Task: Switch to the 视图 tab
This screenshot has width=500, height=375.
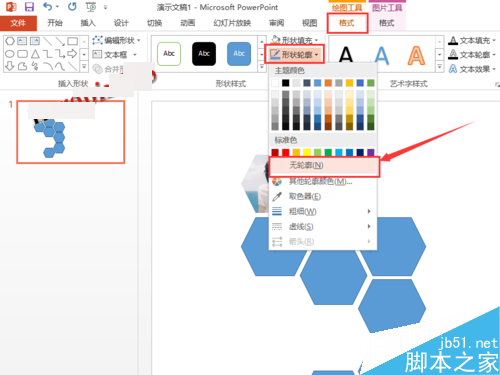Action: coord(310,23)
